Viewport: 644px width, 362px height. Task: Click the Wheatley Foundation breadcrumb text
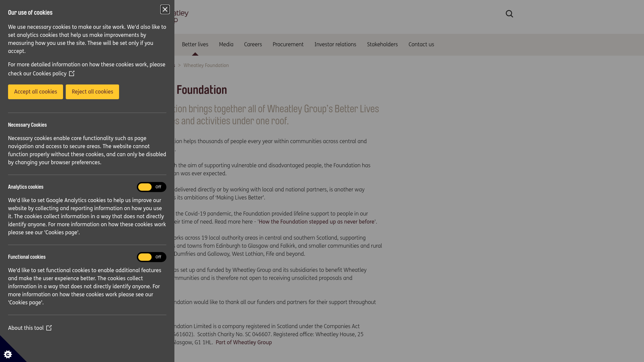(x=206, y=65)
